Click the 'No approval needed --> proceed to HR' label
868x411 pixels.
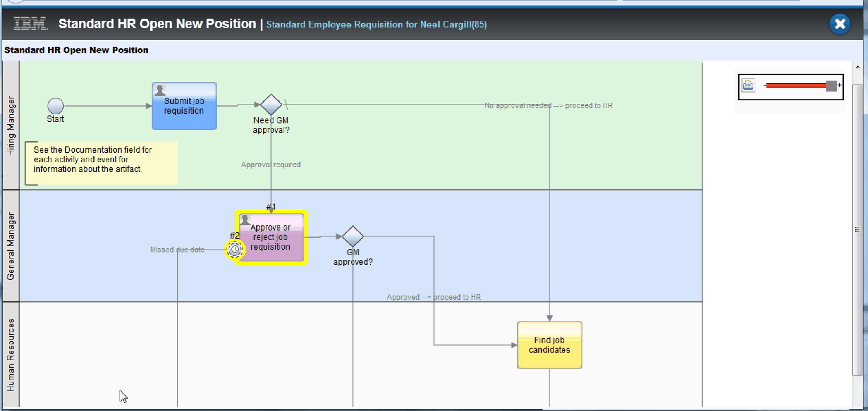549,105
